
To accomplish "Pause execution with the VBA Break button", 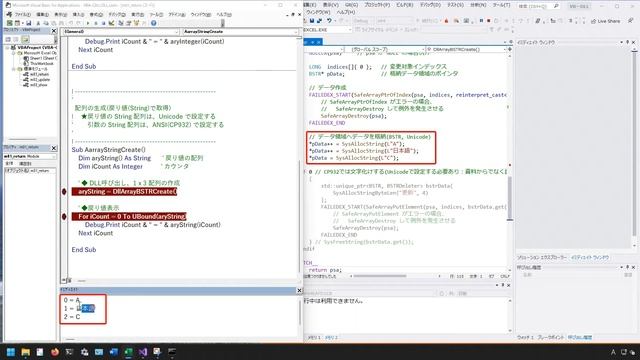I will pyautogui.click(x=96, y=23).
